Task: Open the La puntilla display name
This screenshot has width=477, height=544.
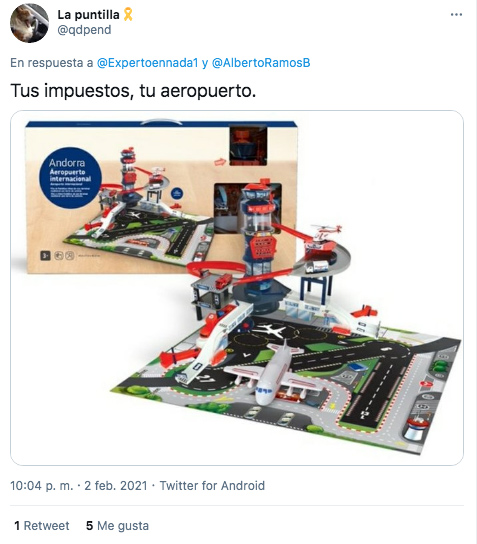Action: pos(88,15)
